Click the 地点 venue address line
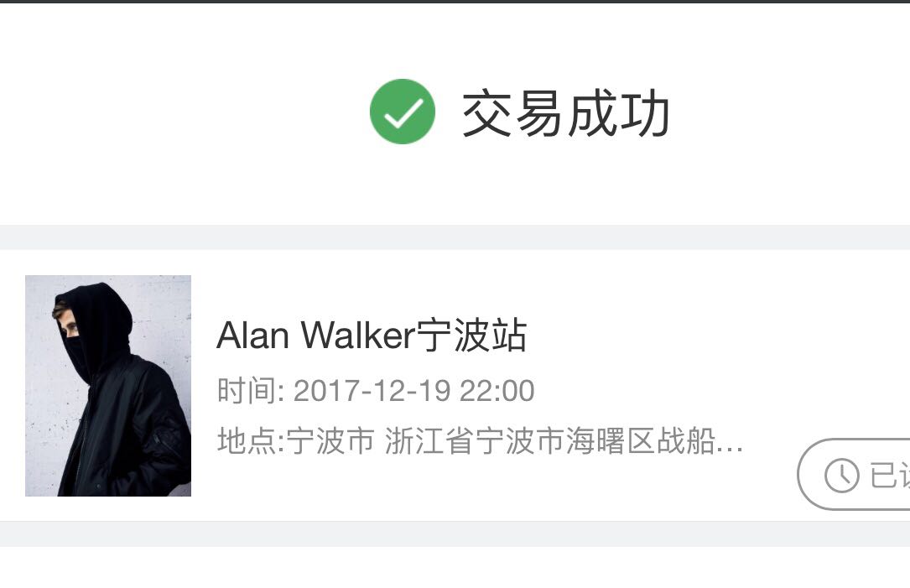Viewport: 910px width, 588px height. tap(480, 440)
